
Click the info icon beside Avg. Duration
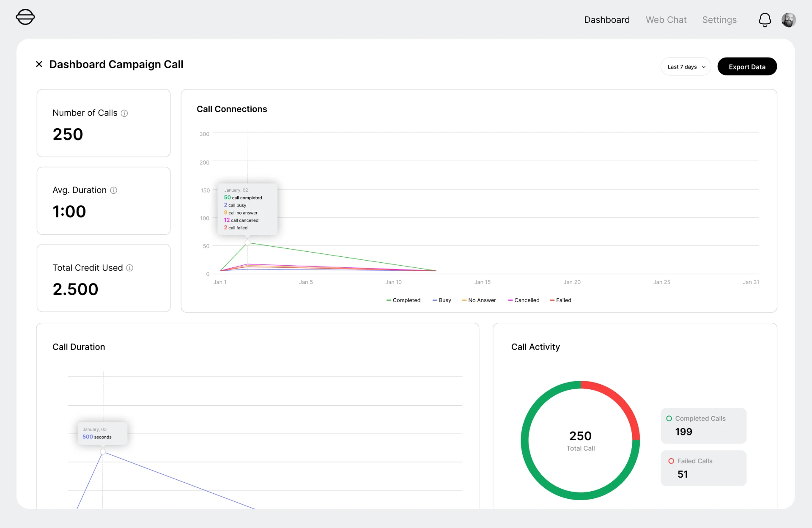[x=114, y=190]
